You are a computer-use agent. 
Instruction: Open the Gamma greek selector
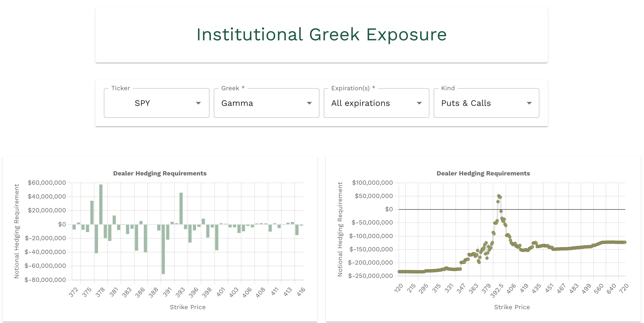[266, 103]
